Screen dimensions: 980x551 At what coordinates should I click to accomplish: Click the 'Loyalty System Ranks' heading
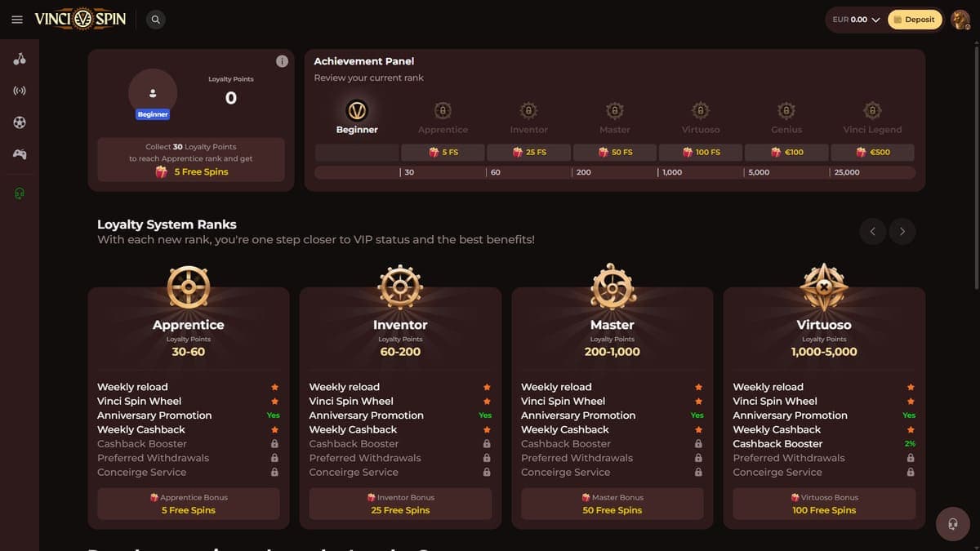pyautogui.click(x=167, y=224)
